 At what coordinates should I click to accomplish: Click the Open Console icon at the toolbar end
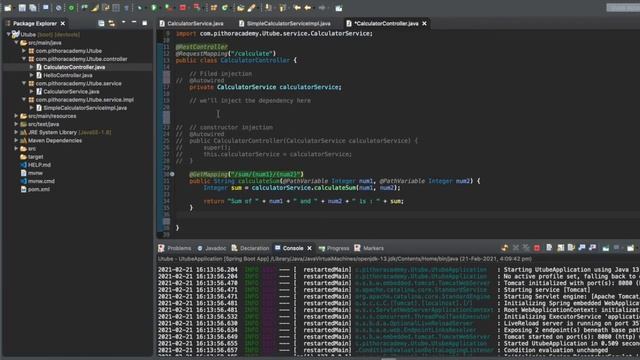point(631,248)
